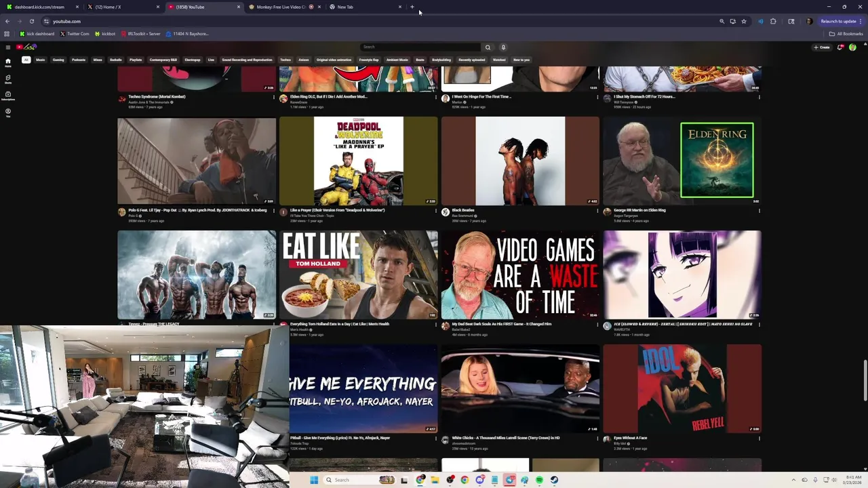Click the YouTube search input field

(x=420, y=47)
